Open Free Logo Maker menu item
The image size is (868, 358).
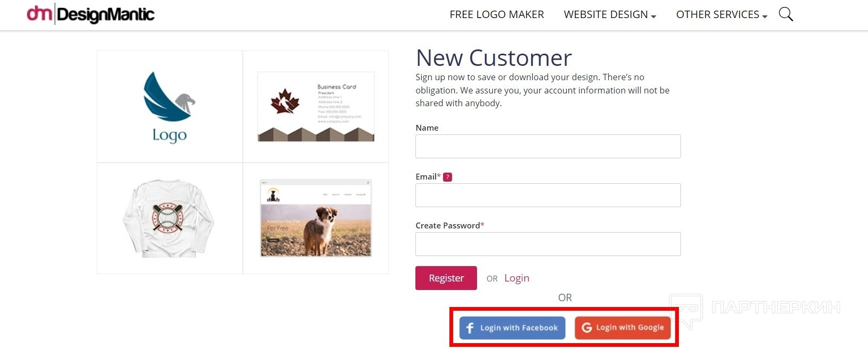pyautogui.click(x=497, y=15)
